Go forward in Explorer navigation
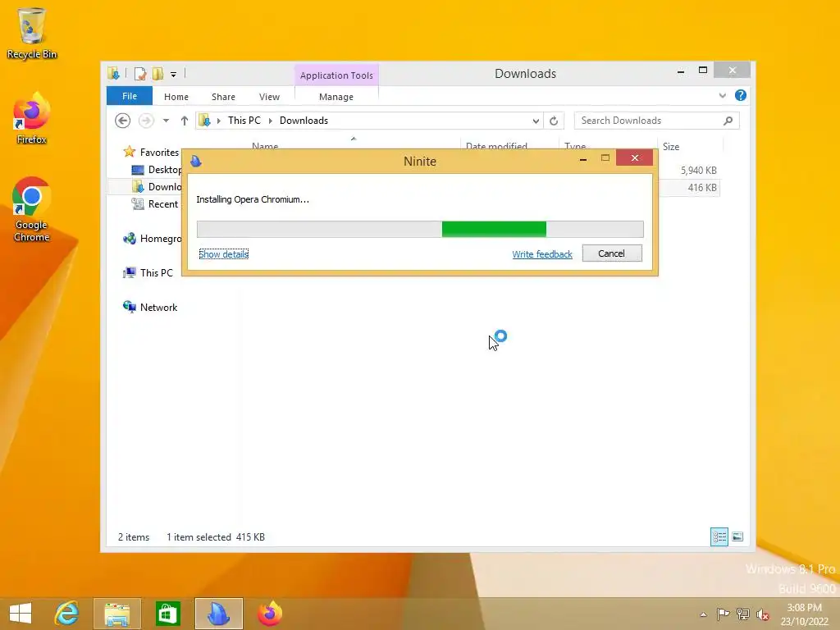The image size is (840, 630). [x=146, y=121]
